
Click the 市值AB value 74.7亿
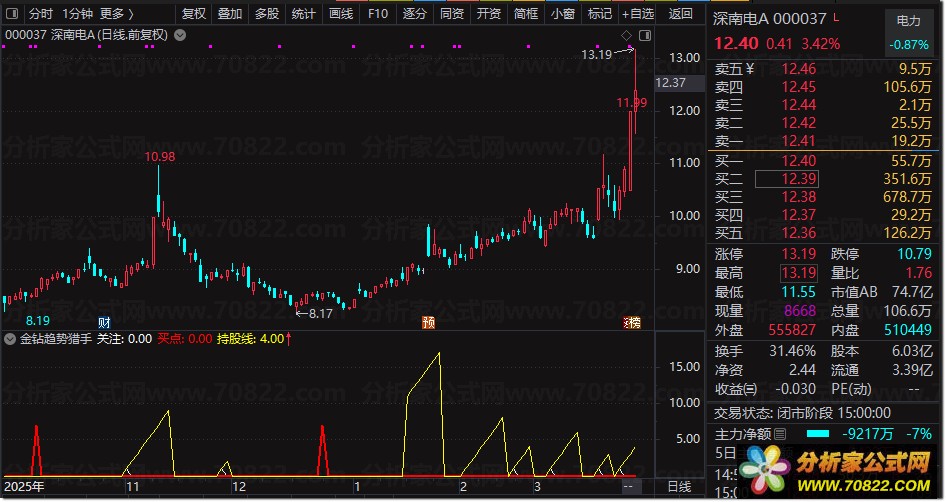[912, 292]
